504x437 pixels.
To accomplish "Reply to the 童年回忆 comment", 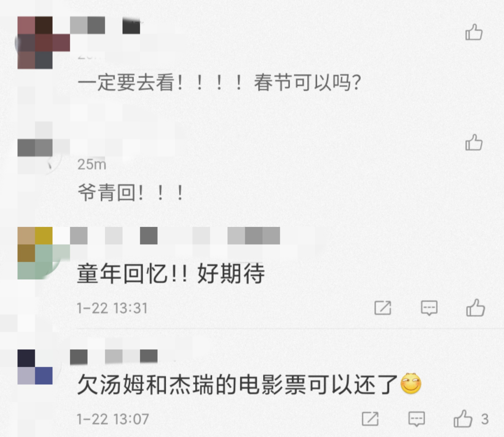I will [x=429, y=308].
